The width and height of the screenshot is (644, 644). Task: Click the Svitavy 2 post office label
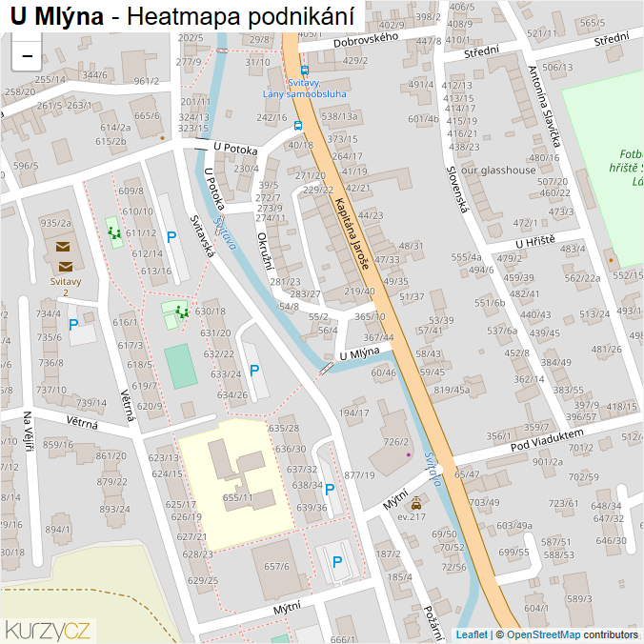(x=66, y=287)
